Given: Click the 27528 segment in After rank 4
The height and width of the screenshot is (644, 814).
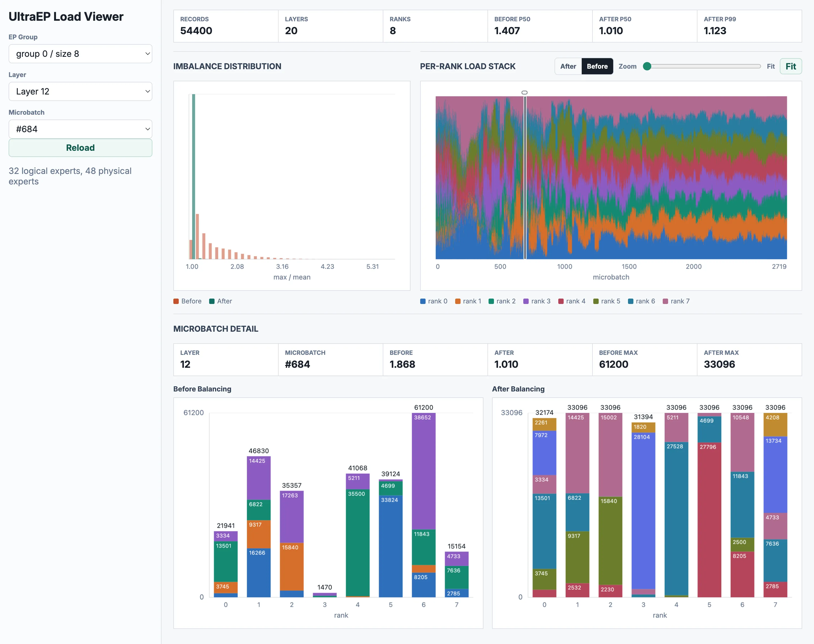Looking at the screenshot, I should tap(676, 519).
